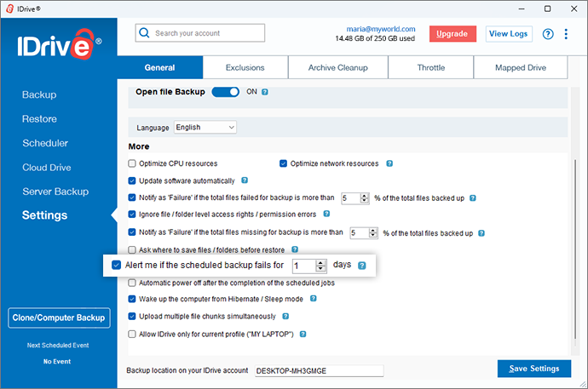Toggle the Open file Backup switch
The height and width of the screenshot is (389, 588).
tap(225, 92)
